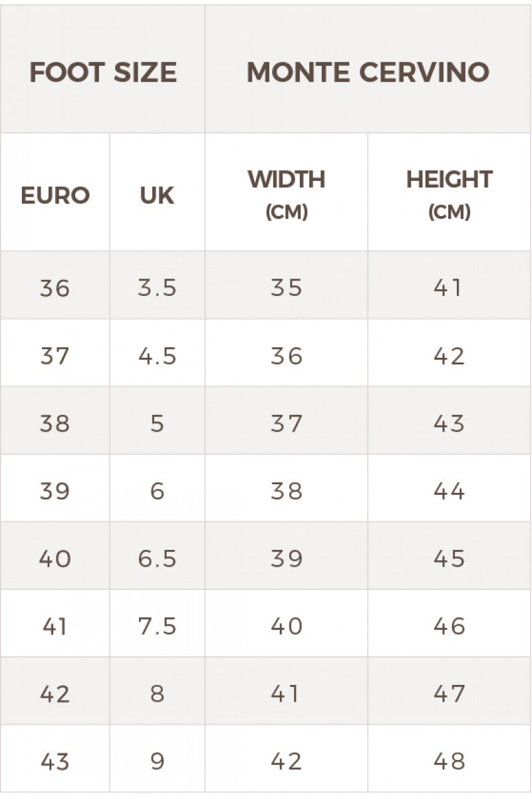The width and height of the screenshot is (532, 798).
Task: Click UK size 6 cell
Action: point(157,491)
